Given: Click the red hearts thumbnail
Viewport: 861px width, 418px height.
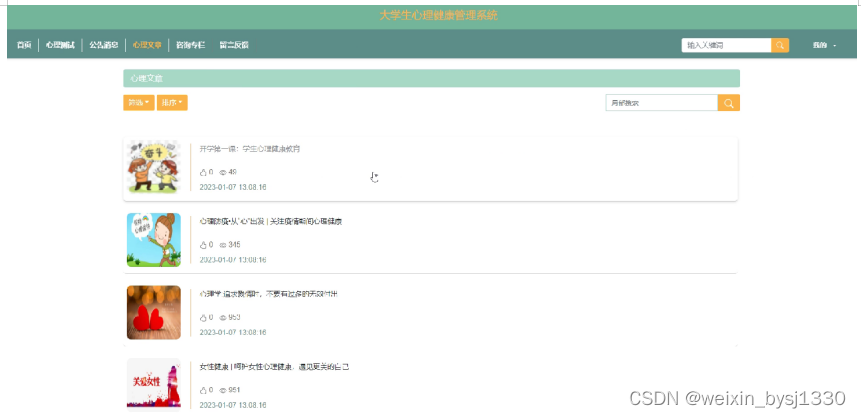Looking at the screenshot, I should 154,313.
